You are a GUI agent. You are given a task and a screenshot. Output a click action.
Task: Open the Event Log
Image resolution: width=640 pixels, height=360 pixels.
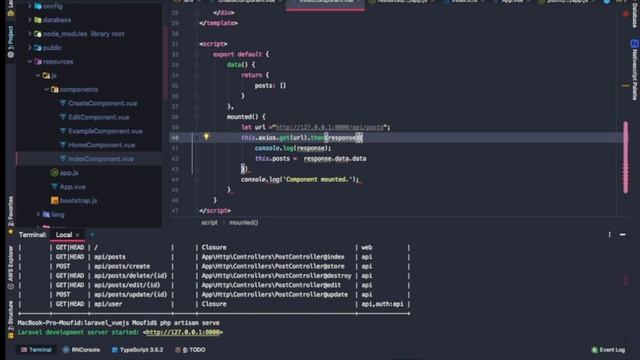click(x=608, y=350)
